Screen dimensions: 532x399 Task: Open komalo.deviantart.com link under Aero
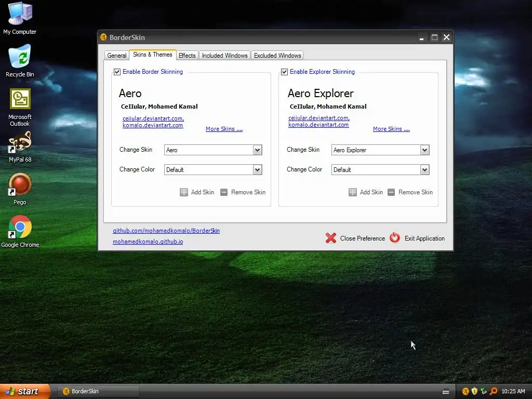(153, 125)
